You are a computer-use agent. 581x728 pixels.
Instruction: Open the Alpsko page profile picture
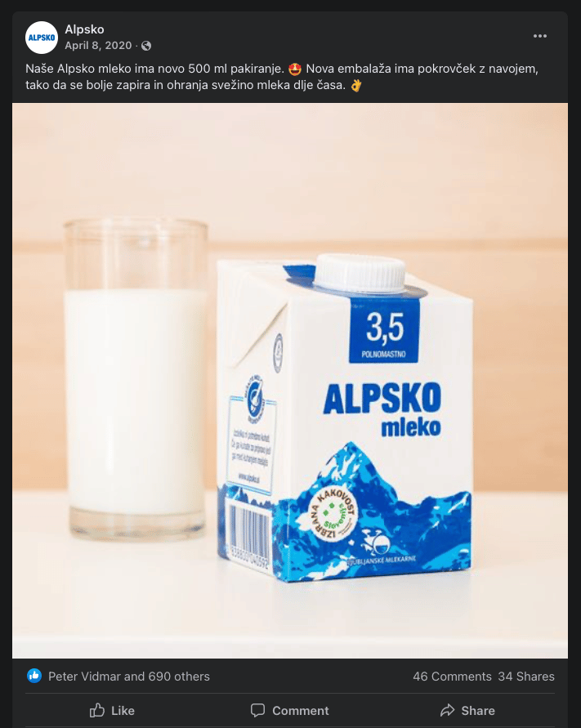[x=42, y=38]
